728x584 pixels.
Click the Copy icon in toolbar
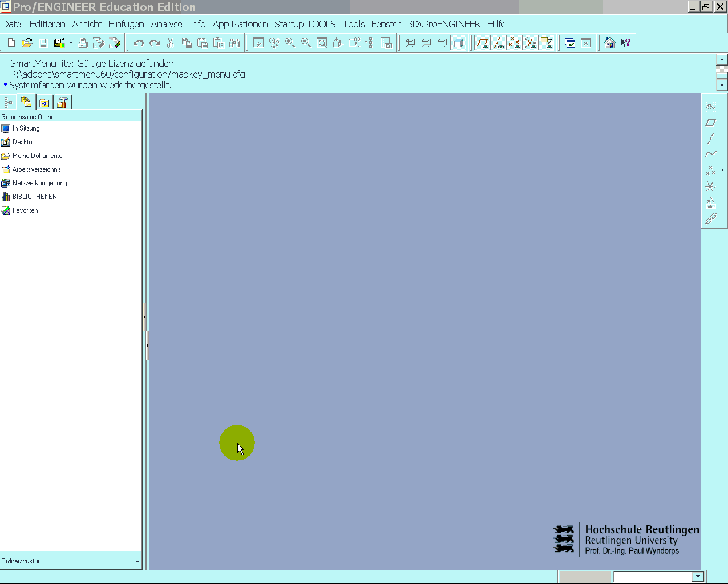[x=187, y=43]
